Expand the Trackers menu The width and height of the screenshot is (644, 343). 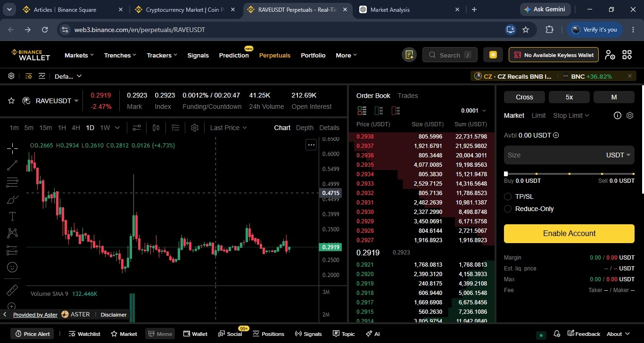click(x=162, y=55)
